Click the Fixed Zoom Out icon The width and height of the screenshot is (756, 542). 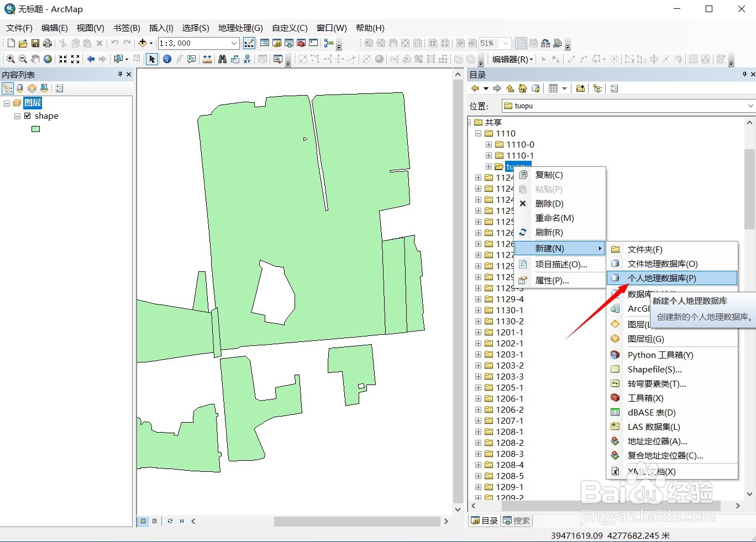pos(75,59)
